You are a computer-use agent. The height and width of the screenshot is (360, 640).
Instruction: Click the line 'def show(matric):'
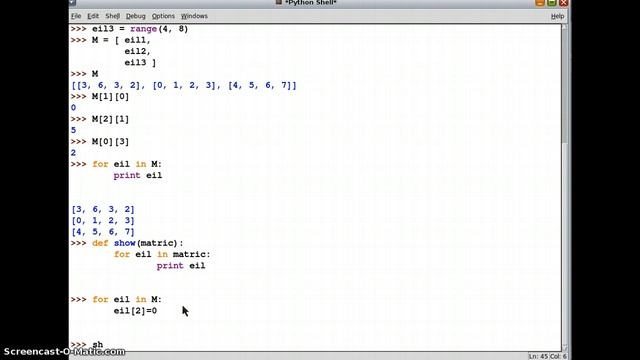(138, 243)
